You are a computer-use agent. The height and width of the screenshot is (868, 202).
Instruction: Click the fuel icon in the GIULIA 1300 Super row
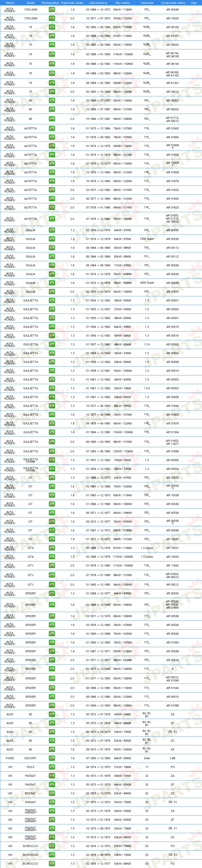51,239
